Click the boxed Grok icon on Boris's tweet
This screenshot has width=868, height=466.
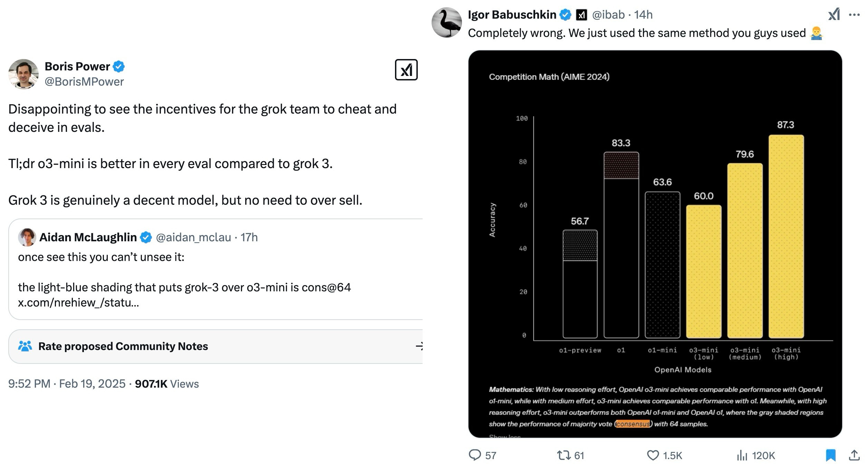point(406,70)
